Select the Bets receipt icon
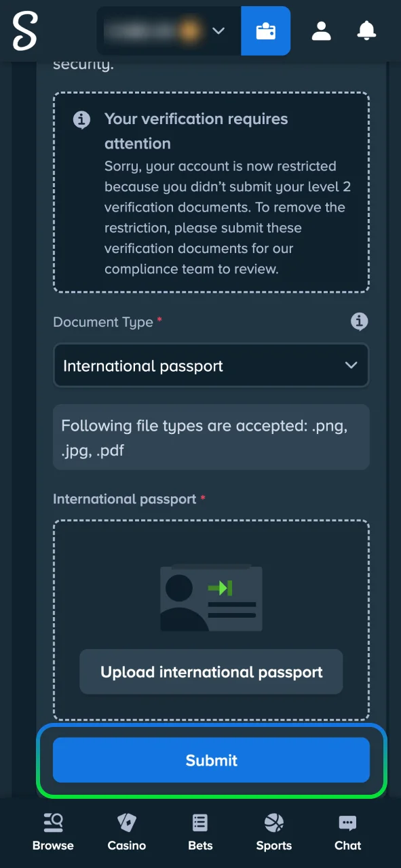 pos(199,822)
